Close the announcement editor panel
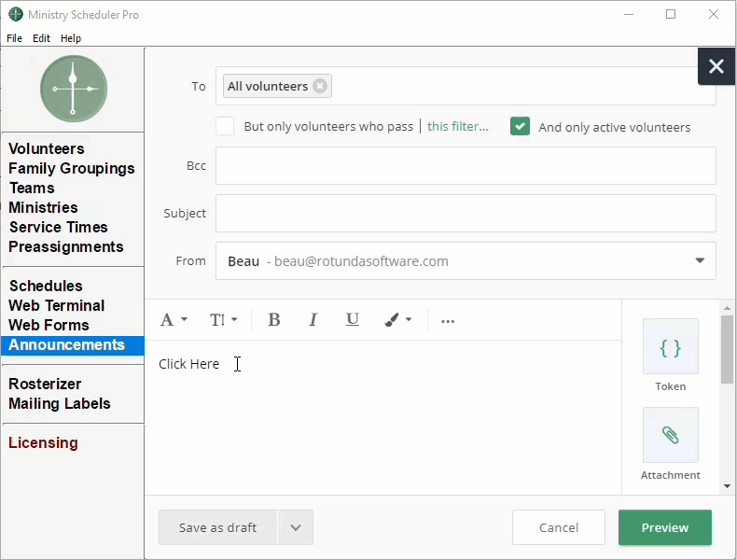737x560 pixels. click(716, 66)
